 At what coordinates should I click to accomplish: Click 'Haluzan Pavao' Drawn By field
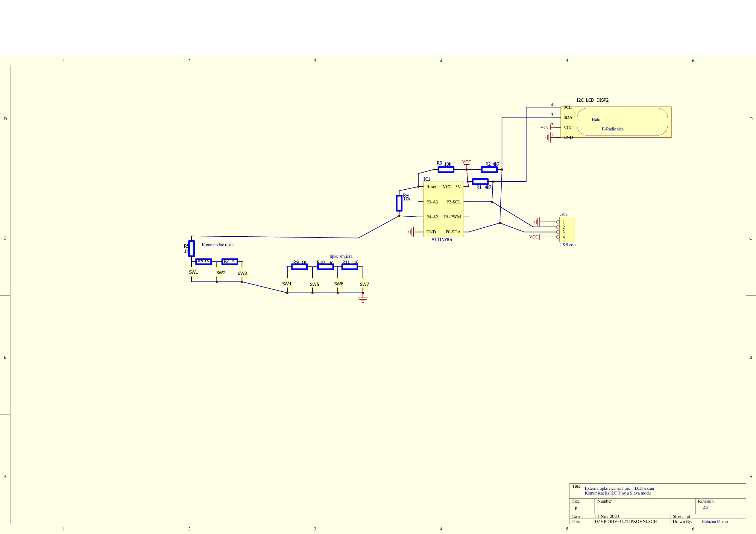point(714,521)
